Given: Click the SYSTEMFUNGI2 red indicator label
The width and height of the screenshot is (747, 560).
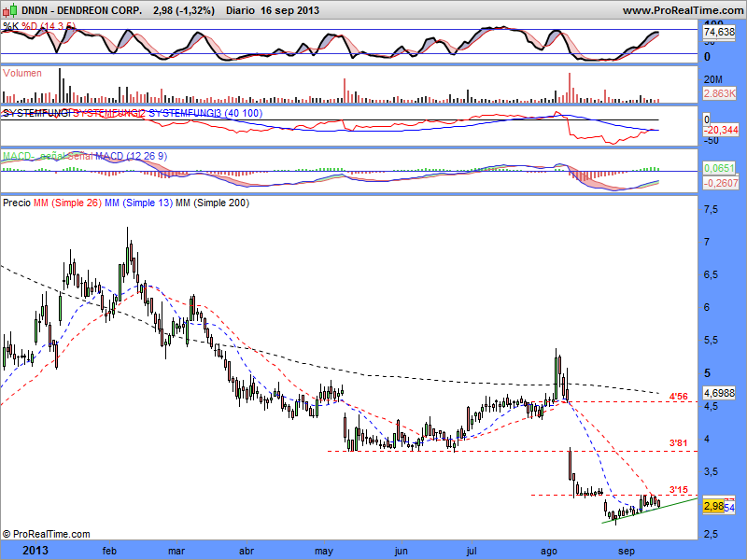Looking at the screenshot, I should pos(109,113).
